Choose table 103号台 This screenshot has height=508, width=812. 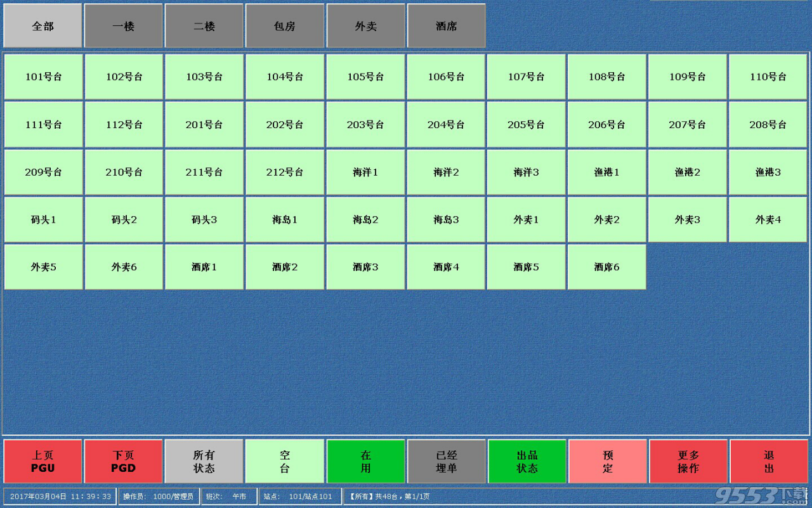click(x=204, y=77)
